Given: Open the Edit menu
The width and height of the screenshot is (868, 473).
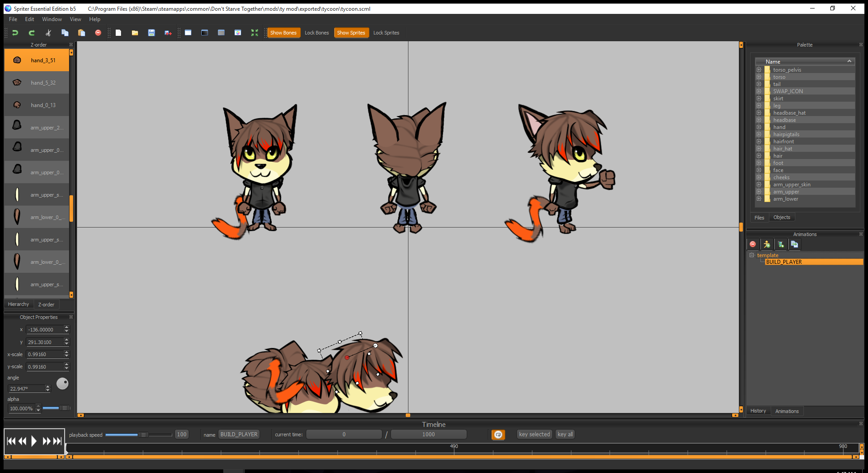Looking at the screenshot, I should (x=30, y=19).
